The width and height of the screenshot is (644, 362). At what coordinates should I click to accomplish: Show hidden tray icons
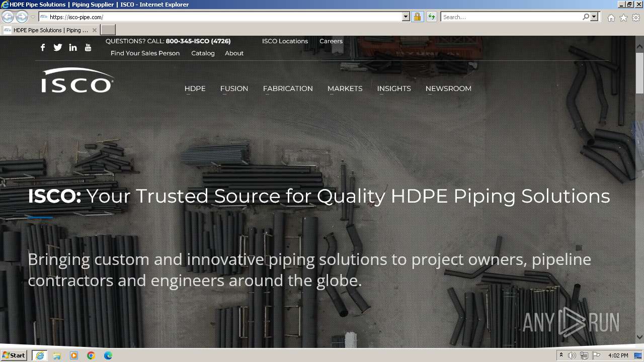click(561, 355)
